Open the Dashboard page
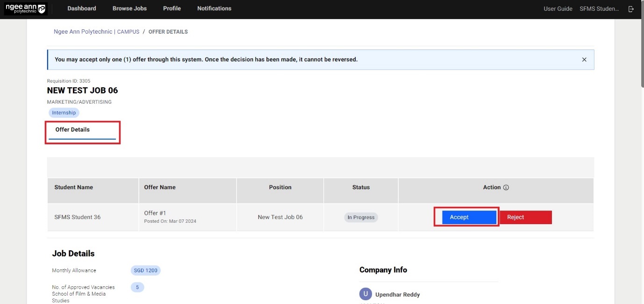 point(82,8)
